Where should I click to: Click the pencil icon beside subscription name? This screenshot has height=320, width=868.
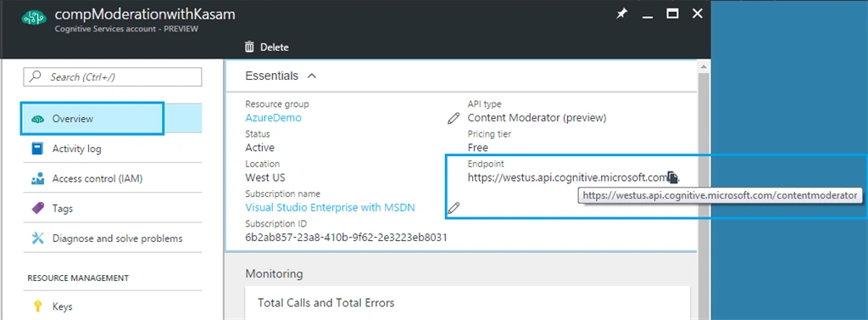click(453, 208)
